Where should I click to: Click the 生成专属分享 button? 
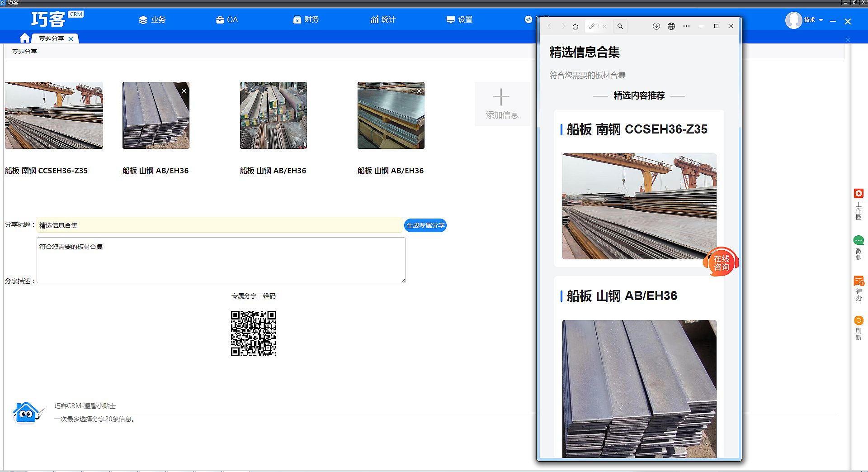pos(425,225)
